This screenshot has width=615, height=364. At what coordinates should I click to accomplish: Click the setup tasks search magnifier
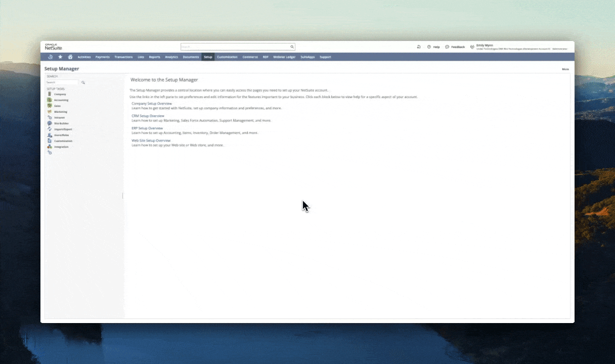pos(83,82)
